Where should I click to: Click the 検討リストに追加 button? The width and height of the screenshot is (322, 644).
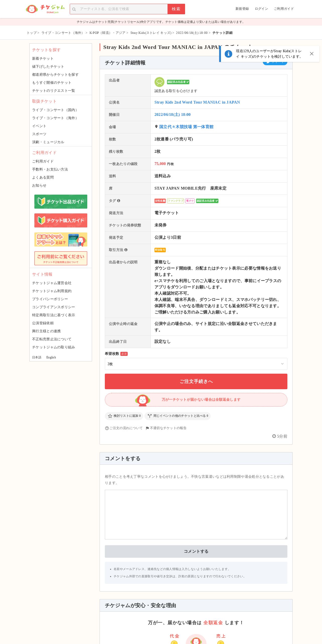[x=124, y=416]
